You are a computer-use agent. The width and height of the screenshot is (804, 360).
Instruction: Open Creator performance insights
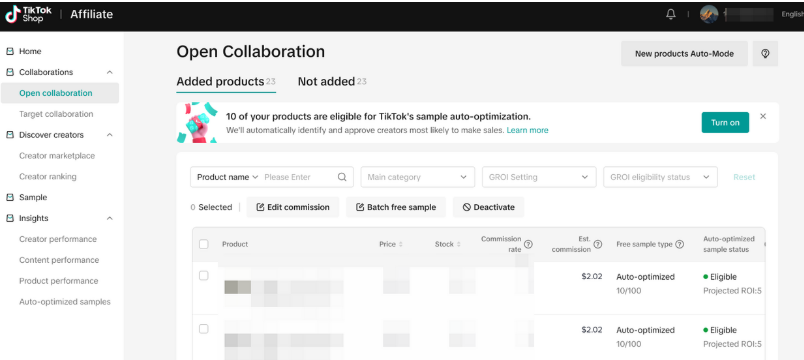click(59, 239)
